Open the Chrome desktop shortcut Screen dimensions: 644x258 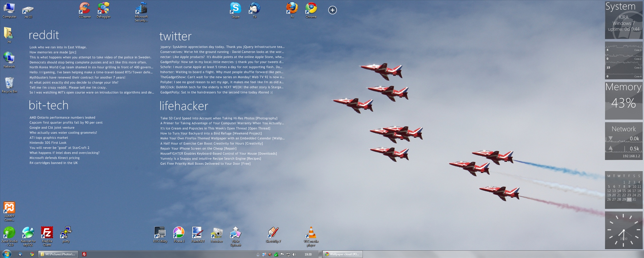311,10
